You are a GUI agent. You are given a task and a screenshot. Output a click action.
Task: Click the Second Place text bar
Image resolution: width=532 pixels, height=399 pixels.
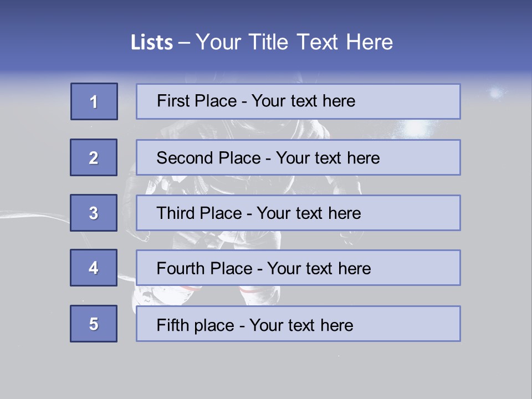coord(298,157)
